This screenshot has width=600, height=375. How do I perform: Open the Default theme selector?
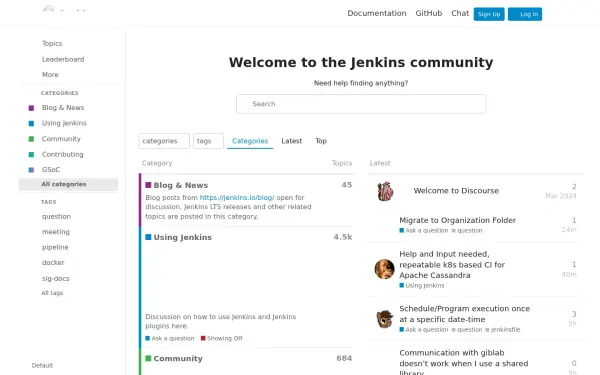point(42,365)
